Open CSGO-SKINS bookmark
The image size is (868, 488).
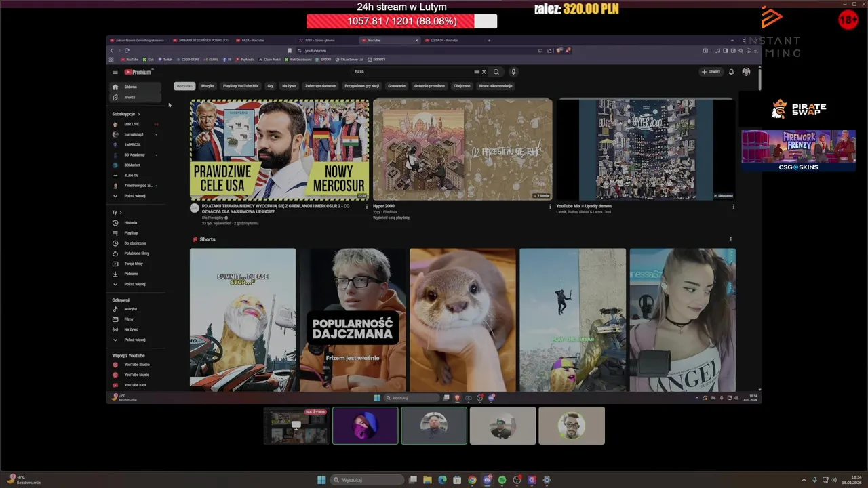coord(189,60)
